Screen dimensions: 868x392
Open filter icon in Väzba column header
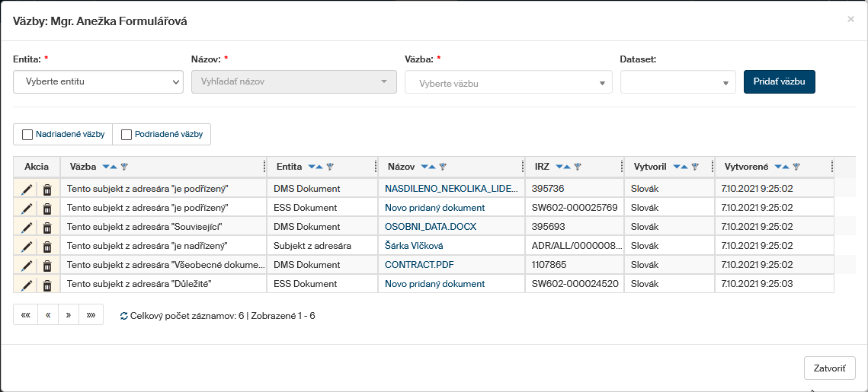pyautogui.click(x=125, y=167)
